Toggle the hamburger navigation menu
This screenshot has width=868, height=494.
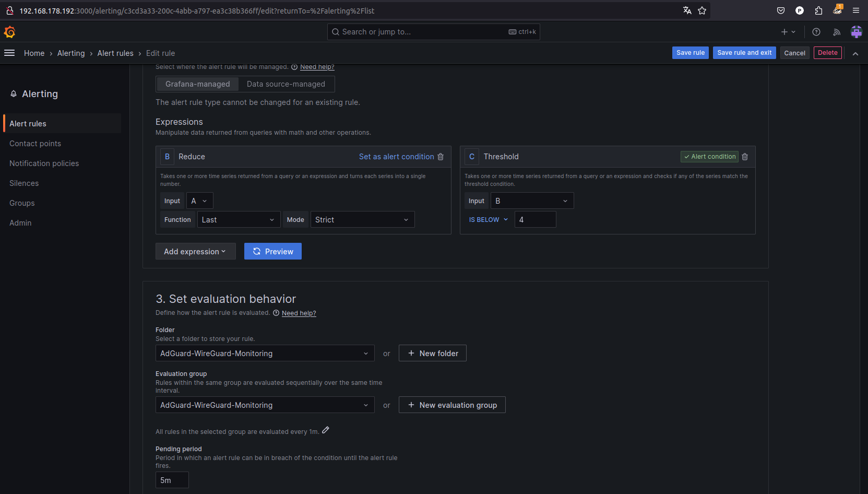[9, 53]
